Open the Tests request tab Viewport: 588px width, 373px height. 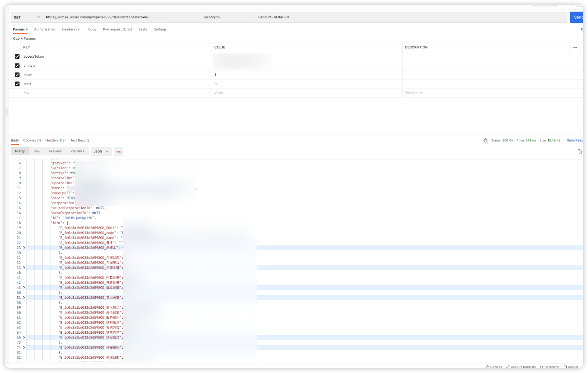point(143,29)
